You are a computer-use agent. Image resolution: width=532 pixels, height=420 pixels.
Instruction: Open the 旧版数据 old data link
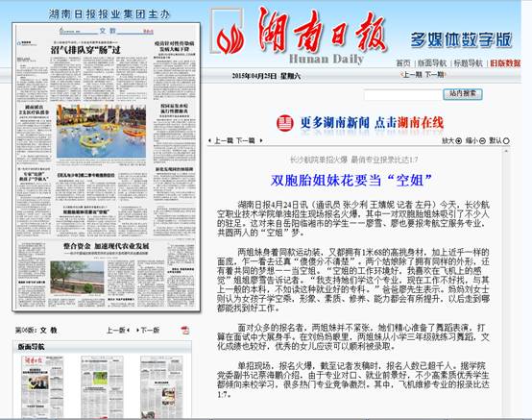pos(505,63)
